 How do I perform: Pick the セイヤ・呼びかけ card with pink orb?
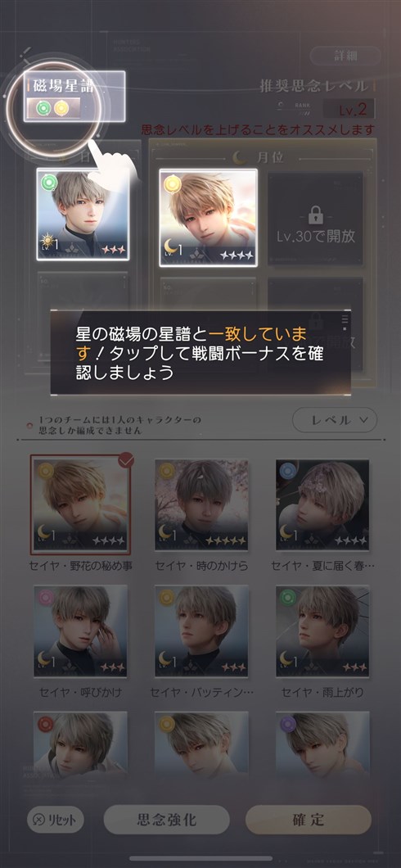coord(81,631)
